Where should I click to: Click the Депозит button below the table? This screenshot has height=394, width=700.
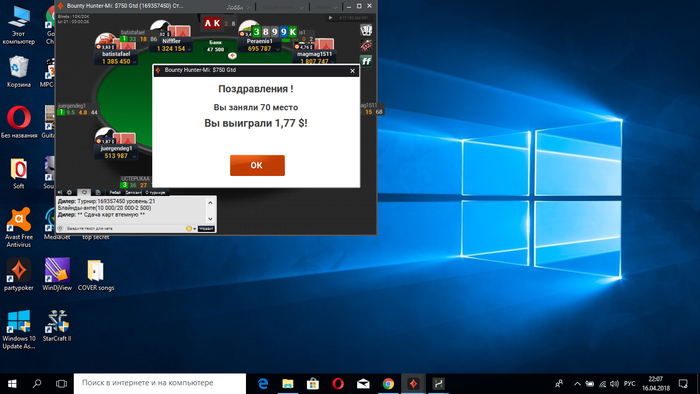(133, 192)
